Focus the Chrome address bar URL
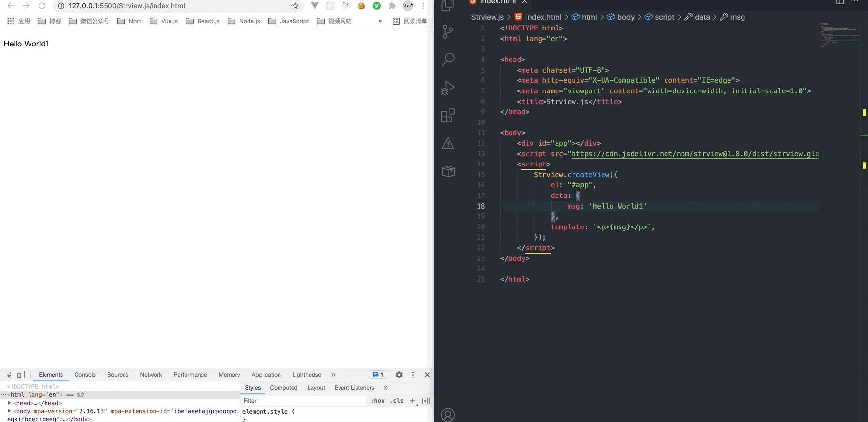 [127, 6]
